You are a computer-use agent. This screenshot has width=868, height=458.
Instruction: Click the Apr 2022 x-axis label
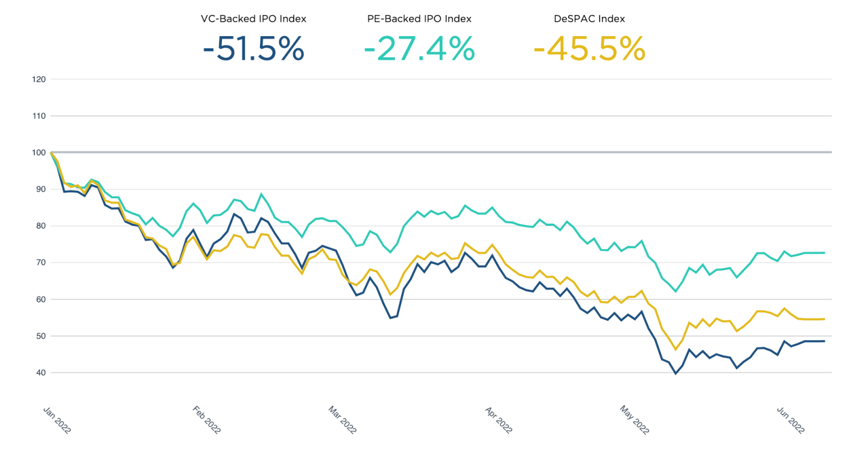498,420
